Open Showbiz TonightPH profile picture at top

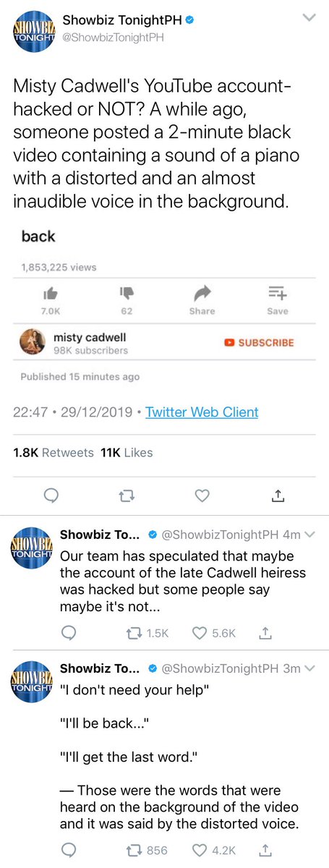coord(33,30)
